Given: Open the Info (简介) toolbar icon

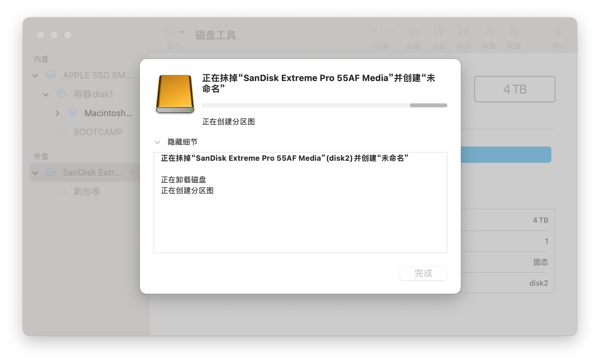Looking at the screenshot, I should pyautogui.click(x=559, y=32).
